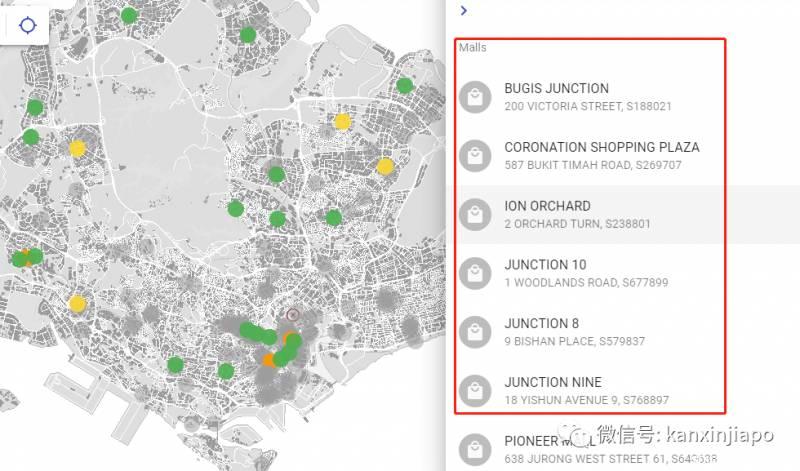
Task: Select the JUNCTION 10 mall title
Action: pyautogui.click(x=544, y=265)
